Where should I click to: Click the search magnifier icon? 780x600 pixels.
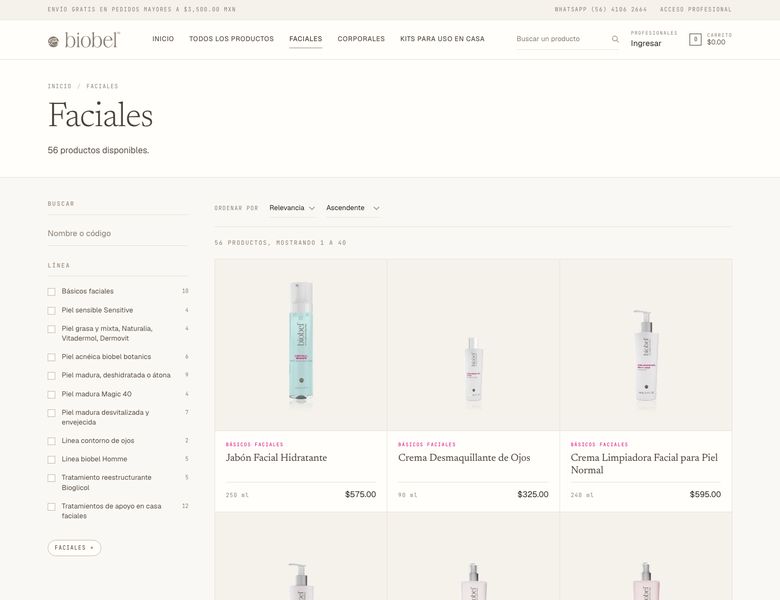click(x=615, y=39)
